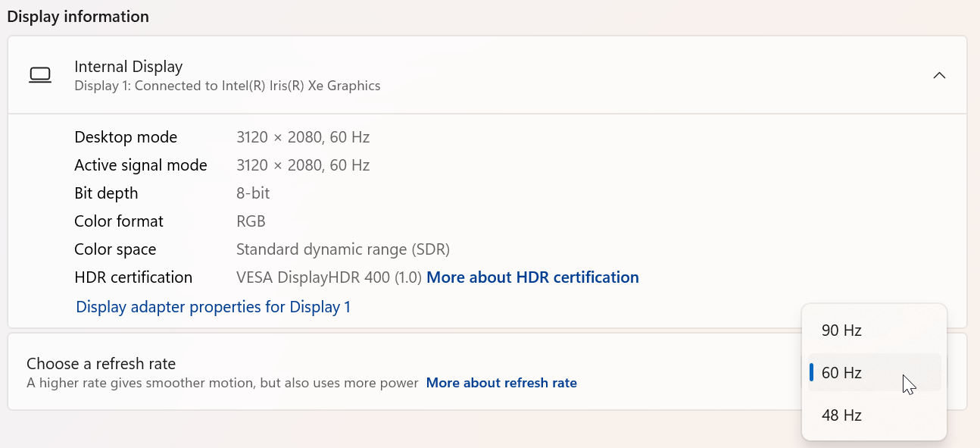980x448 pixels.
Task: Click the Standard dynamic range (SDR) value
Action: 343,249
